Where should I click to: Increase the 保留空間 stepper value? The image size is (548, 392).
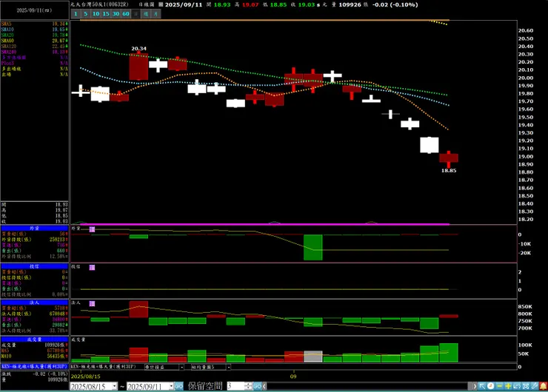(x=248, y=384)
